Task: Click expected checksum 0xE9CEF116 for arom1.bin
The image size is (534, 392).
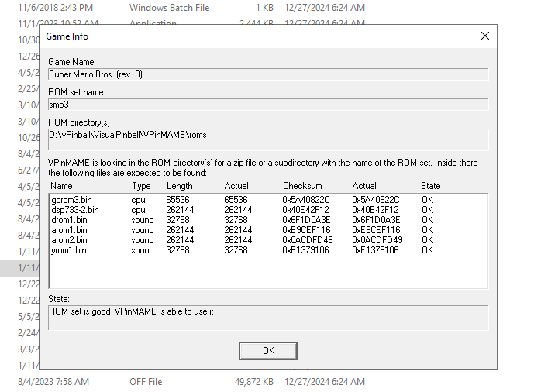Action: [306, 230]
